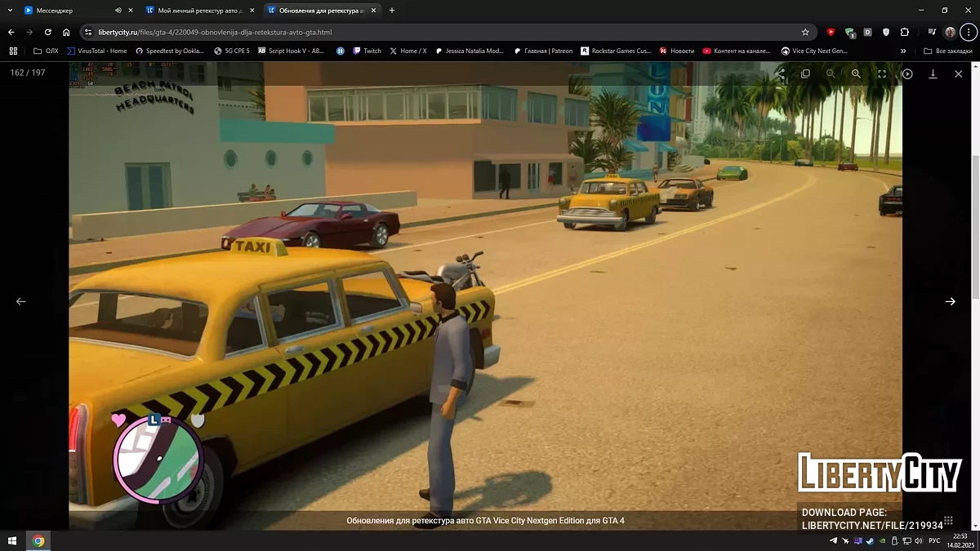This screenshot has width=980, height=551.
Task: Close the image lightbox viewer
Action: click(x=958, y=73)
